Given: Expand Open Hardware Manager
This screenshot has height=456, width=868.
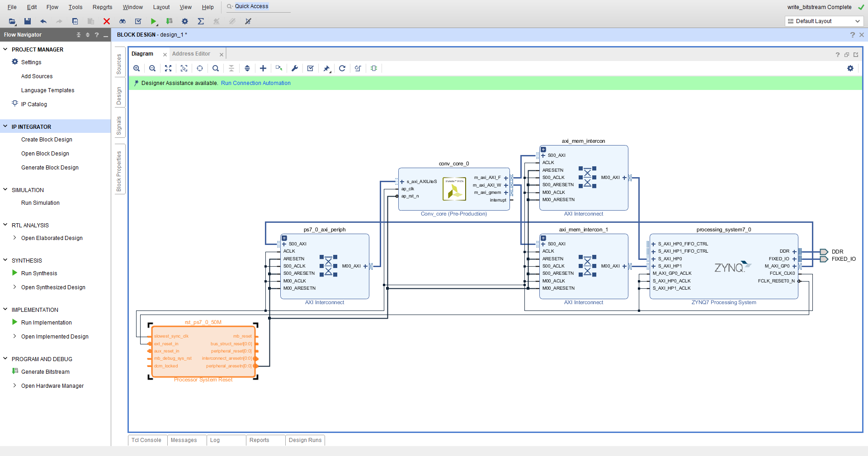Looking at the screenshot, I should (x=14, y=385).
